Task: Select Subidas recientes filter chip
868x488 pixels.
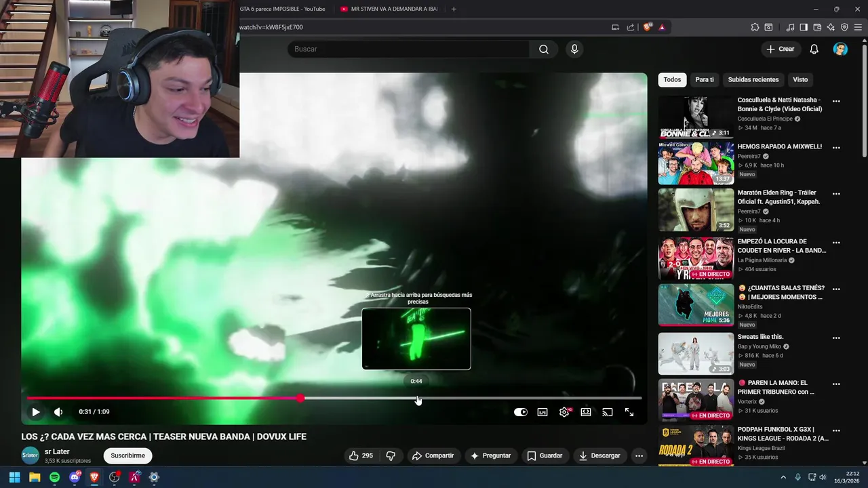Action: [753, 80]
